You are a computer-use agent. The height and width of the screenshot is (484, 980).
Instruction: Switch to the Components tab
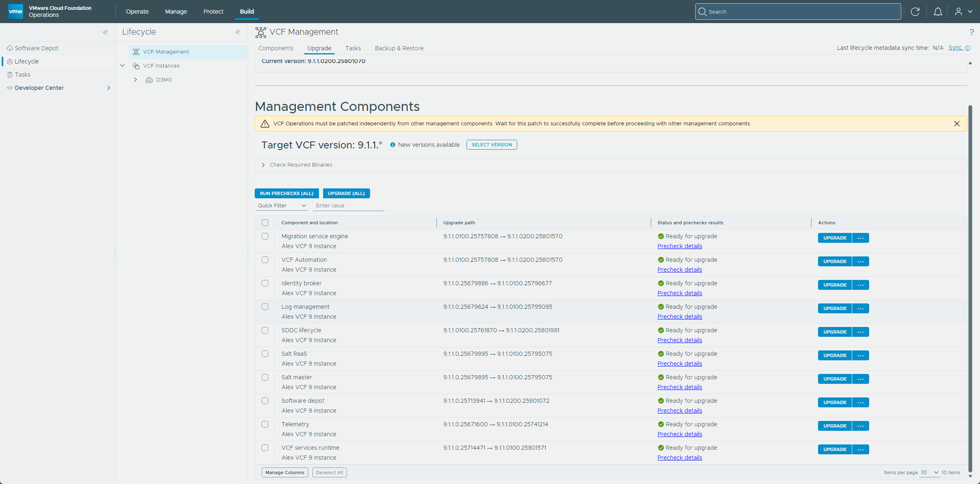[276, 48]
